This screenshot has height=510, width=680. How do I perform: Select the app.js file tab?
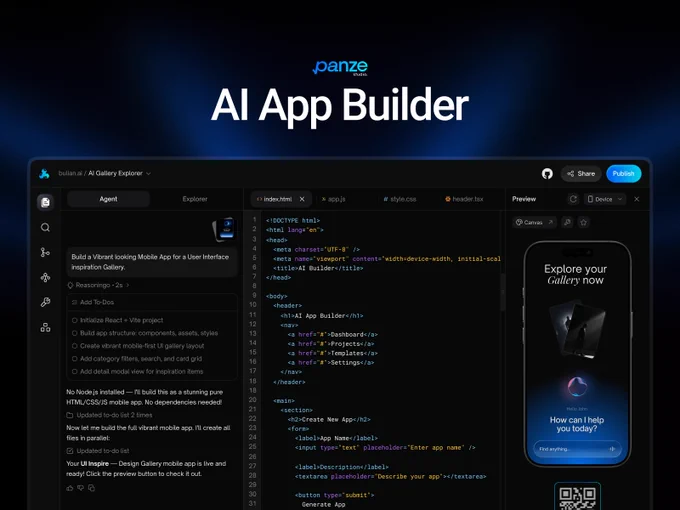(333, 199)
